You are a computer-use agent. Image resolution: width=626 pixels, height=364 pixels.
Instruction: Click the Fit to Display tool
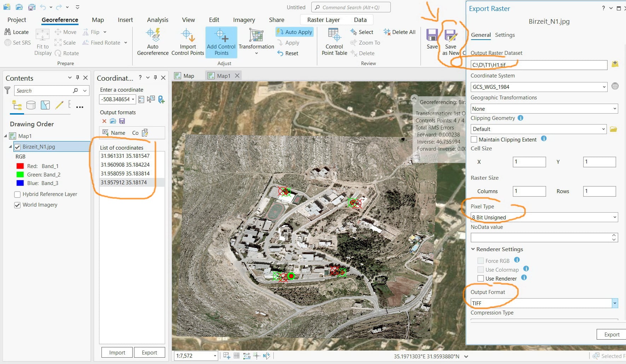pos(43,42)
